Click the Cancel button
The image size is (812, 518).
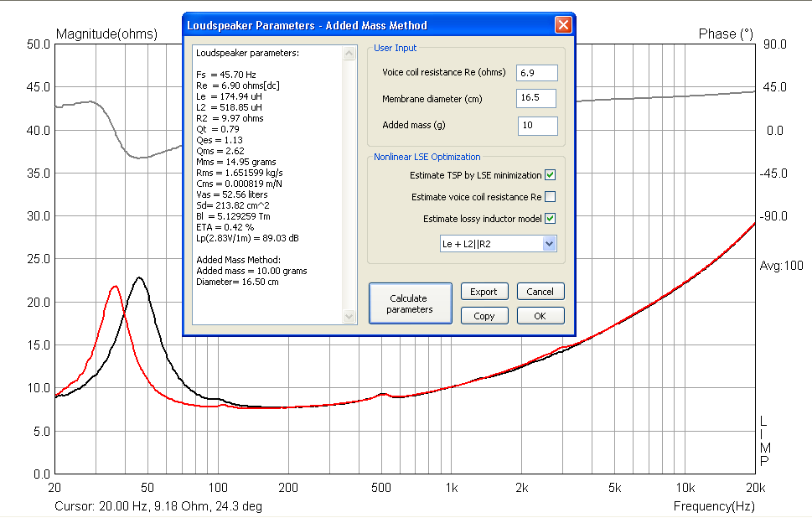click(x=540, y=292)
